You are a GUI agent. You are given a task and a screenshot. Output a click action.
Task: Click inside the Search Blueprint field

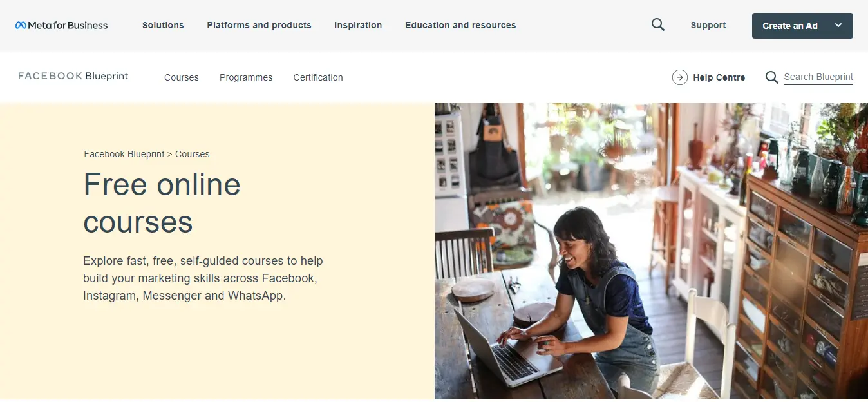(818, 77)
